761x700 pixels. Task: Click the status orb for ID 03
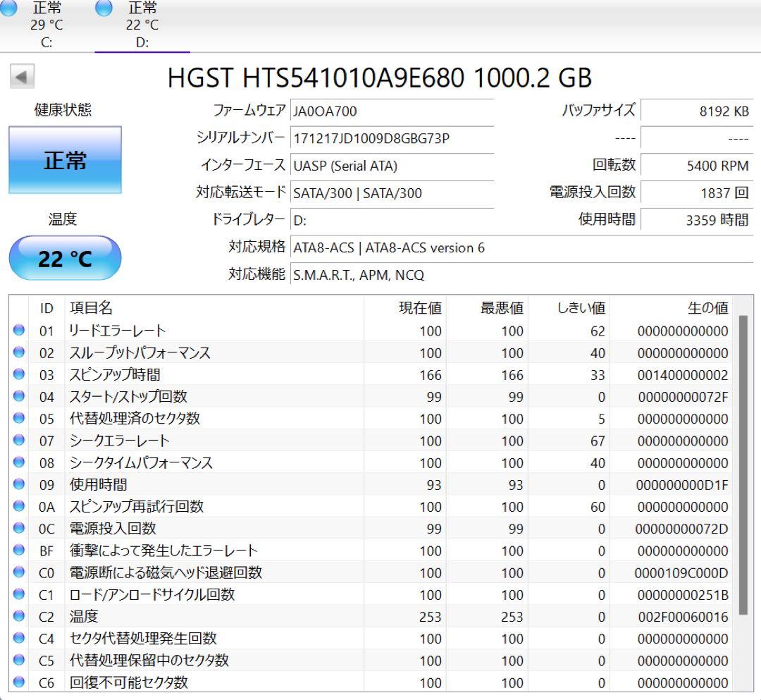tap(19, 374)
